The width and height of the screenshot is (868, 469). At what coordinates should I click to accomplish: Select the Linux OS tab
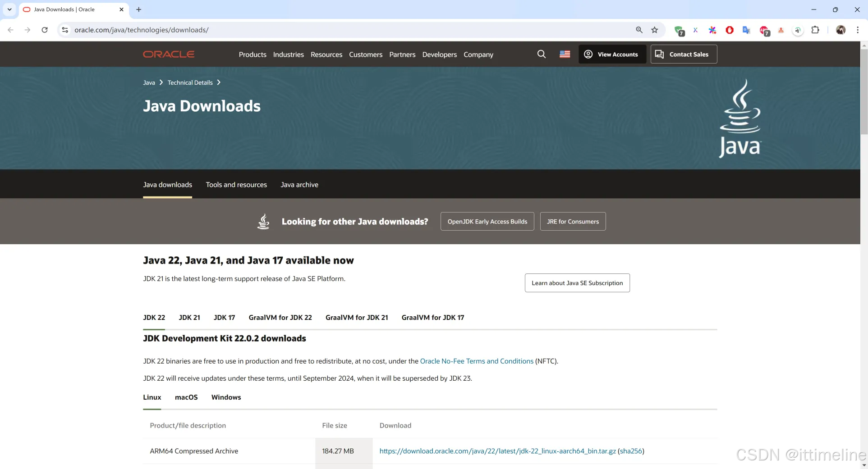[x=152, y=397]
